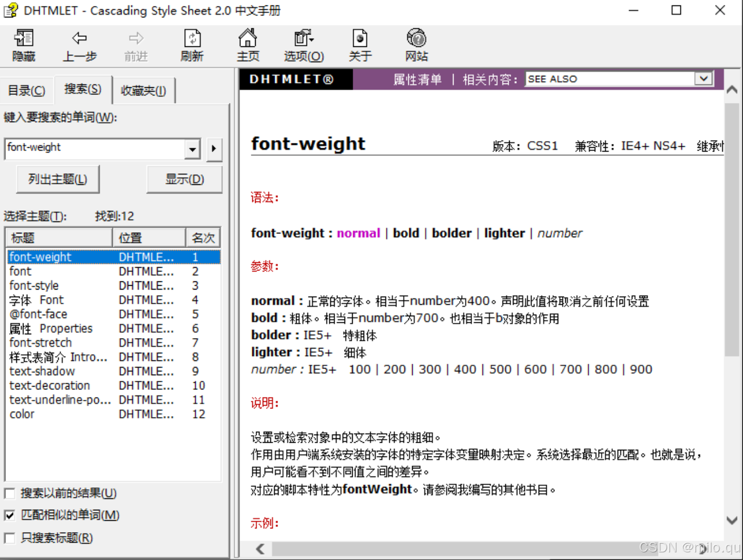Click the 列出主题(L) button
Screen dimensions: 743x560
(58, 179)
